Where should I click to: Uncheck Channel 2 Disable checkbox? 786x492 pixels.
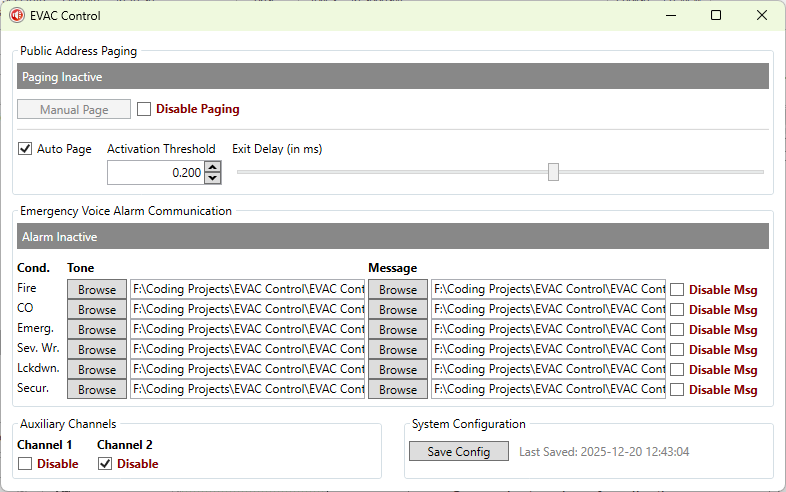(x=105, y=464)
